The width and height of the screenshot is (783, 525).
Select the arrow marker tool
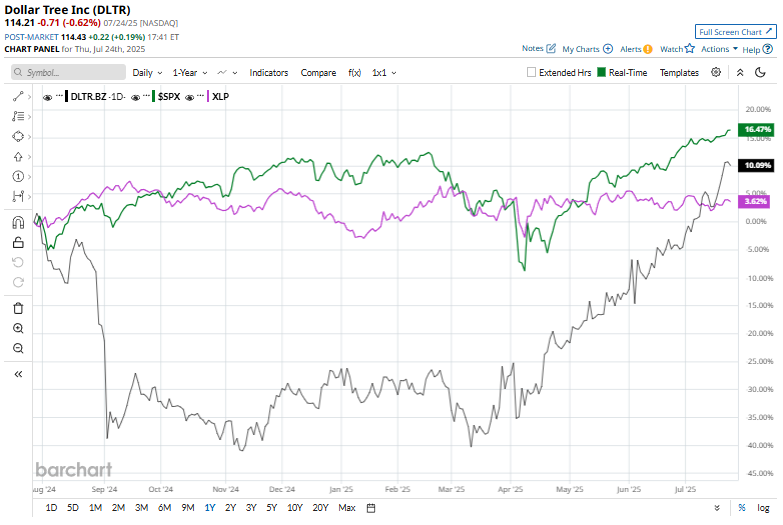coord(18,156)
